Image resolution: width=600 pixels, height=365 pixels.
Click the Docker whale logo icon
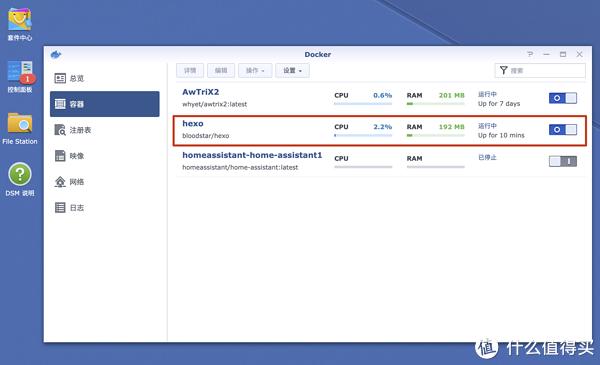[56, 54]
